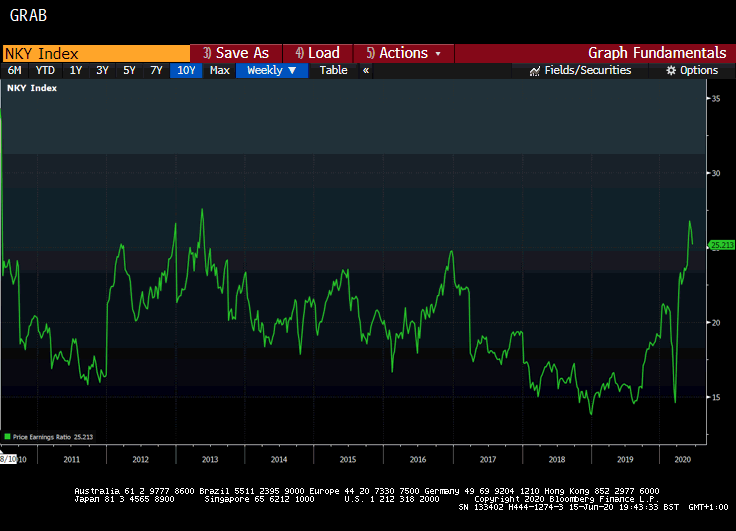
Task: Click the Save As button
Action: [x=236, y=53]
